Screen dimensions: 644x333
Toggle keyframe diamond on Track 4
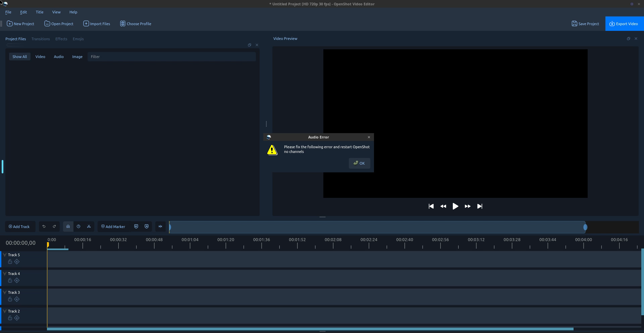pyautogui.click(x=17, y=281)
